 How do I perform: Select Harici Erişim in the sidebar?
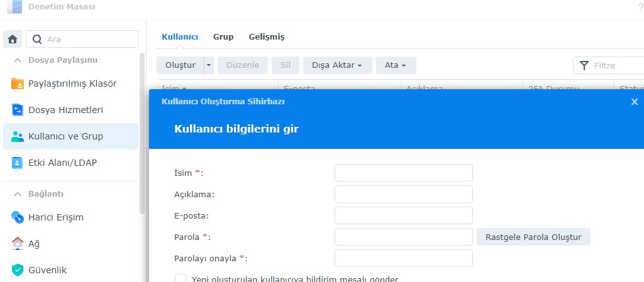pos(70,217)
